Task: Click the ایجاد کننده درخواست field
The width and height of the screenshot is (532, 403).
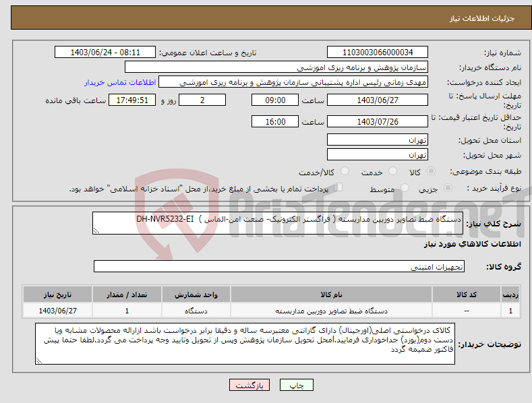Action: point(293,82)
